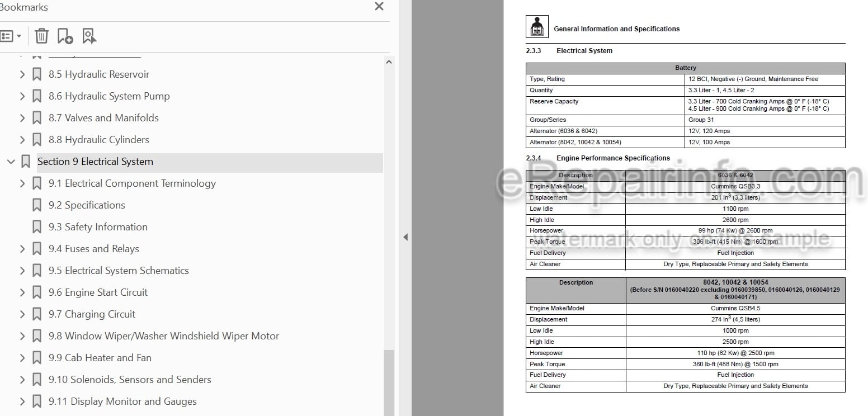Expand the 9.7 Charging Circuit bookmark
Image resolution: width=868 pixels, height=416 pixels.
(x=22, y=314)
